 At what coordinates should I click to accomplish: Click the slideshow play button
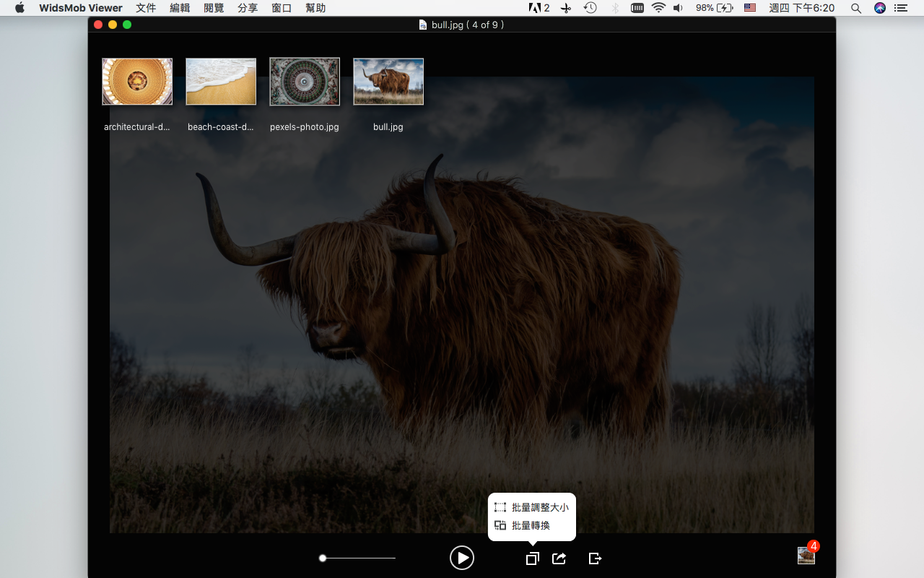(x=462, y=558)
